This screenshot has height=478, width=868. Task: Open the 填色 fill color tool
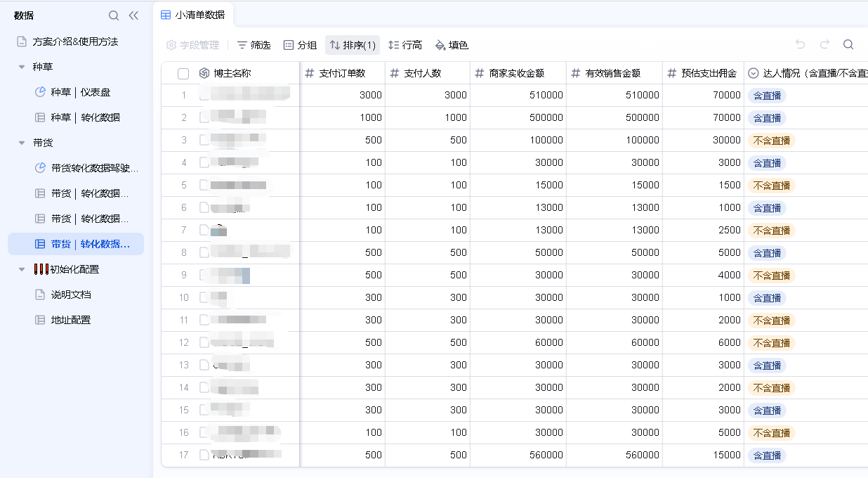(x=452, y=45)
